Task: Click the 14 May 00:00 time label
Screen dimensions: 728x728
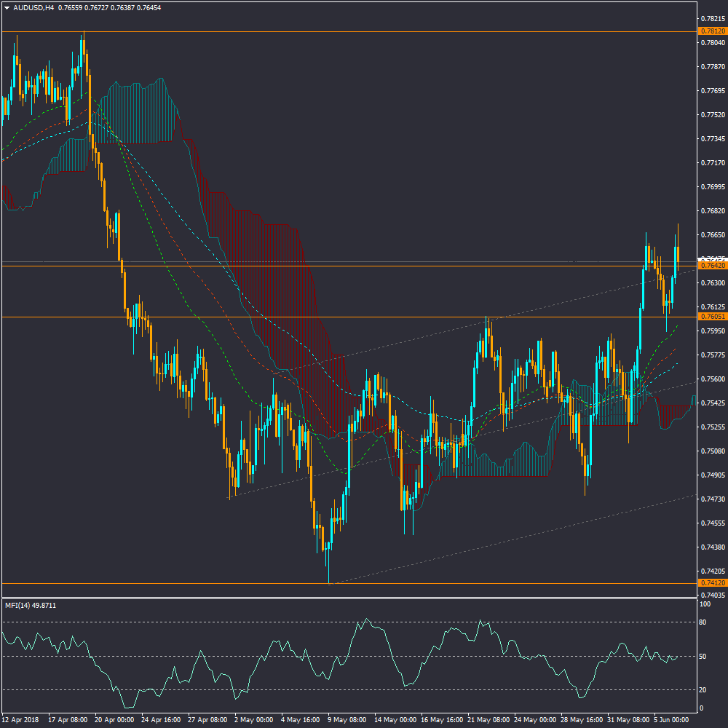Action: coord(394,719)
